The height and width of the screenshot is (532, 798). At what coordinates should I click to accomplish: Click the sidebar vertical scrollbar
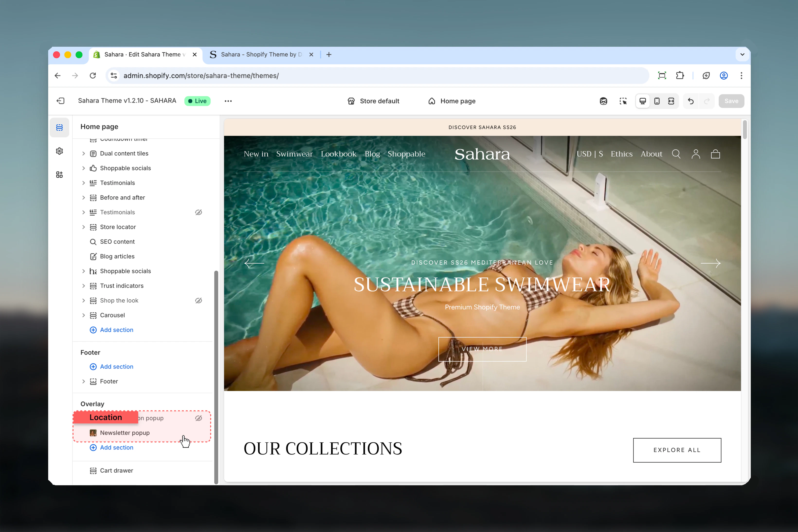(x=216, y=377)
